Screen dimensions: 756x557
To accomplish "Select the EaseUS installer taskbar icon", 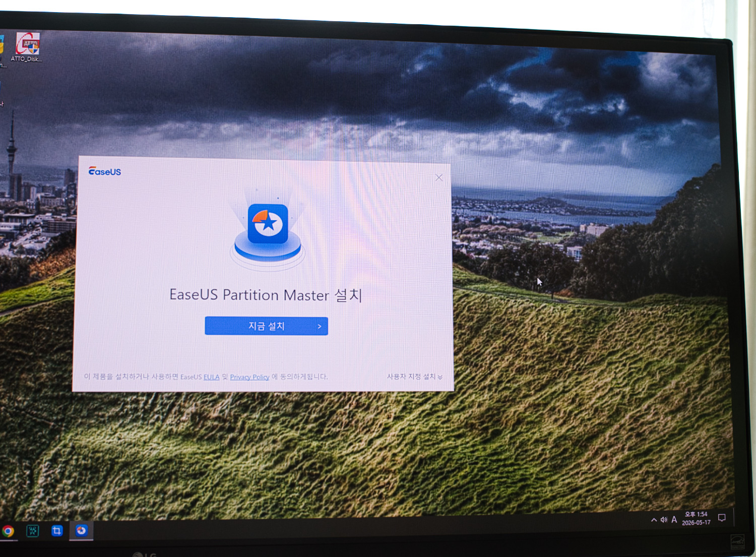I will (x=81, y=530).
